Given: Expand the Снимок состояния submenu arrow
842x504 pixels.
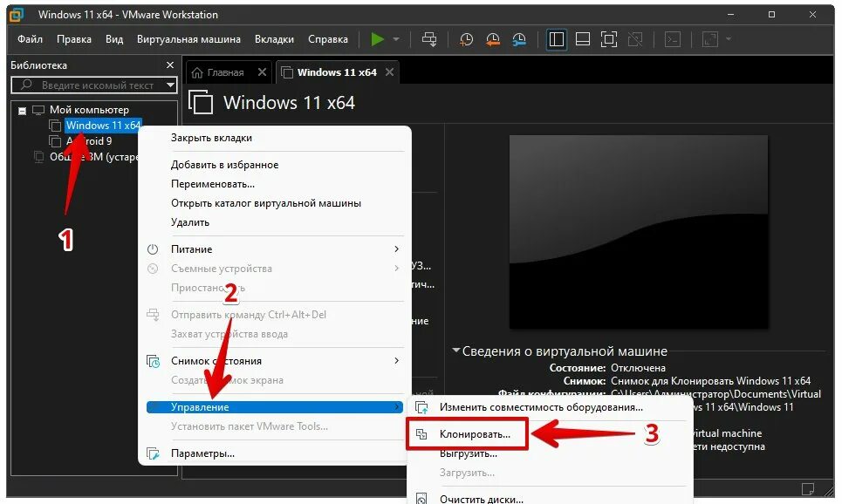Looking at the screenshot, I should pyautogui.click(x=396, y=361).
